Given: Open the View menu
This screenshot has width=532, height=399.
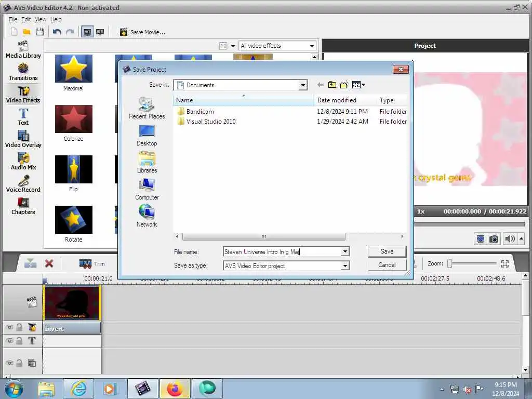Looking at the screenshot, I should [x=41, y=19].
